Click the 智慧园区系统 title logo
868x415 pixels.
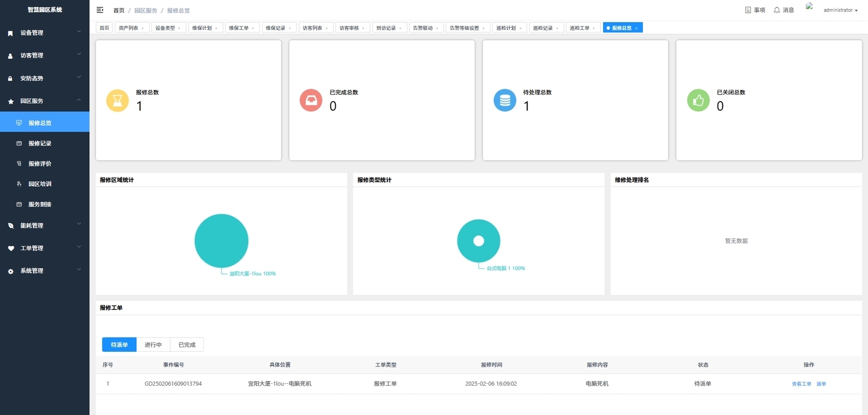[45, 10]
